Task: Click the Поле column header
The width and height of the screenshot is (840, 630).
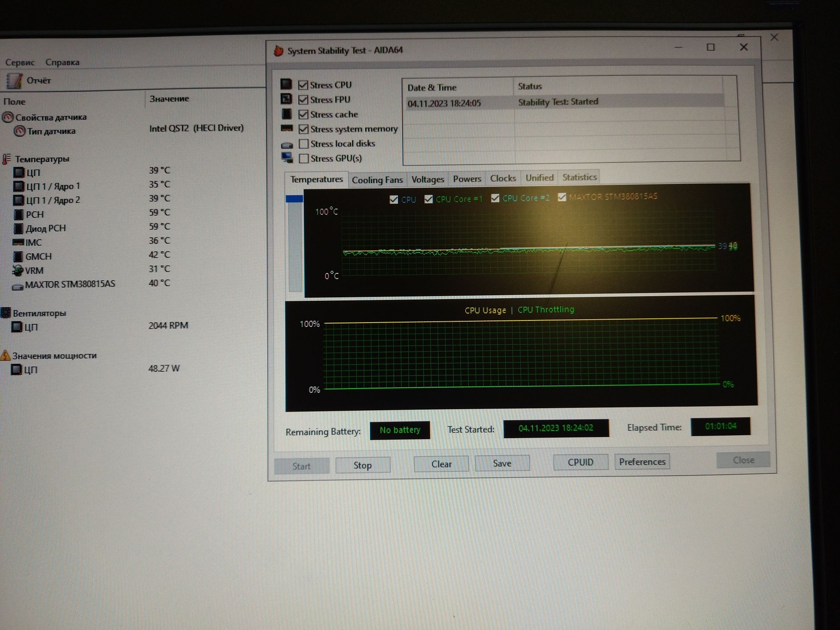Action: [x=14, y=101]
